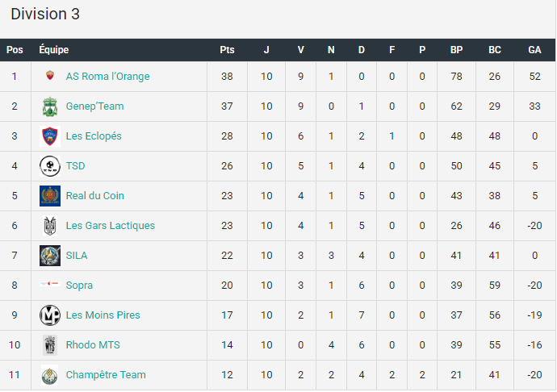Click the Pts column header

click(x=227, y=50)
